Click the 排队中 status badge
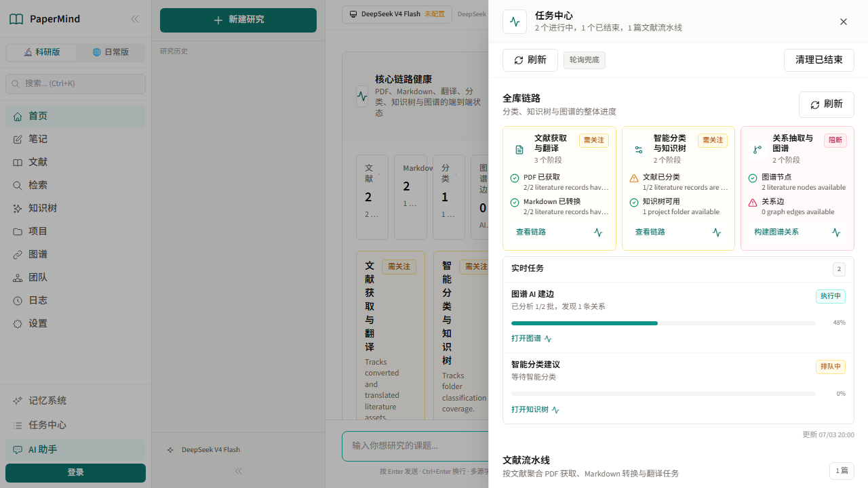This screenshot has height=488, width=868. [x=831, y=367]
